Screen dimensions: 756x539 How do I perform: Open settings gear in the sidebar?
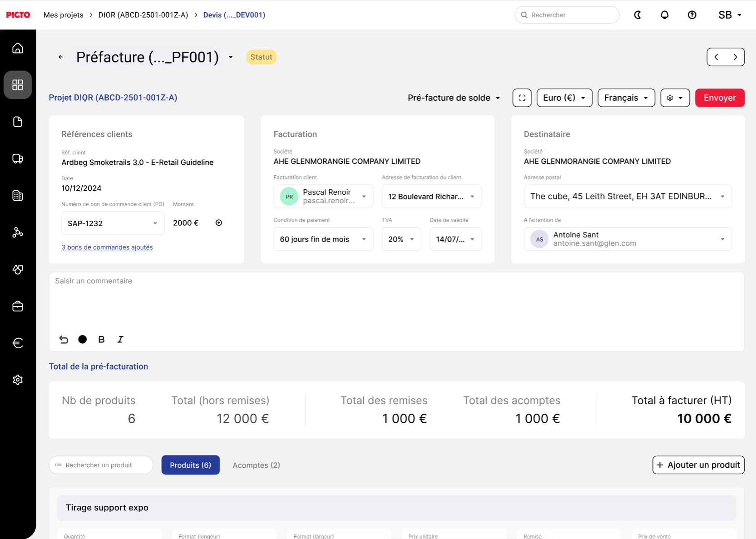(18, 380)
